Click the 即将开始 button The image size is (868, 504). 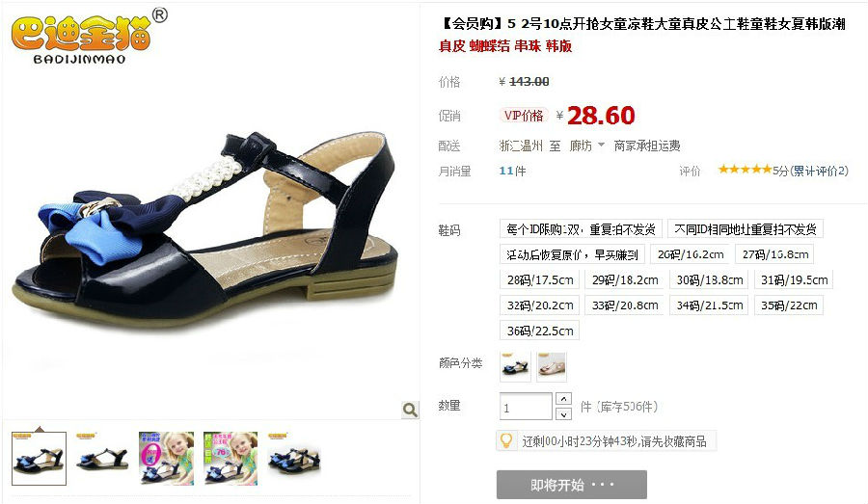571,485
